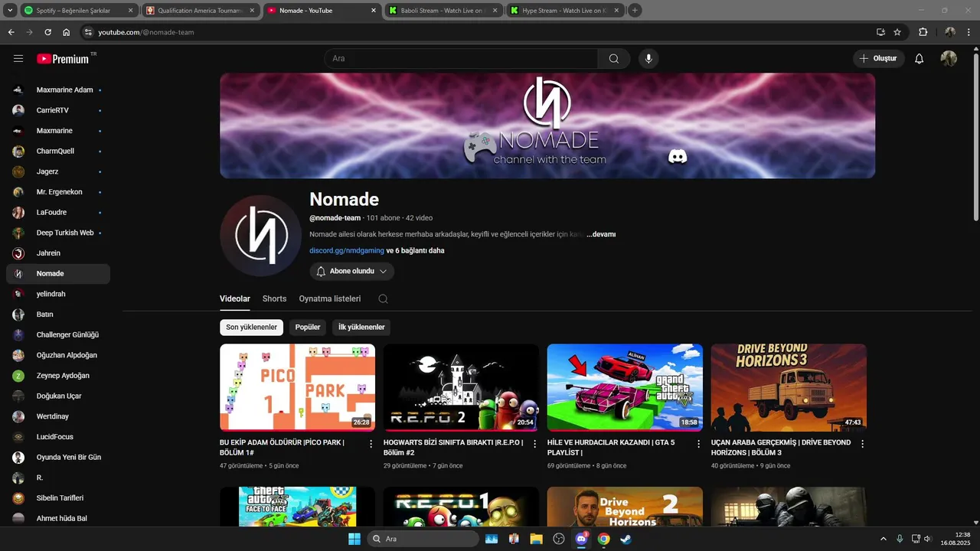Image resolution: width=980 pixels, height=551 pixels.
Task: Open Drive Beyond Horizons 3 thumbnail
Action: coord(789,387)
